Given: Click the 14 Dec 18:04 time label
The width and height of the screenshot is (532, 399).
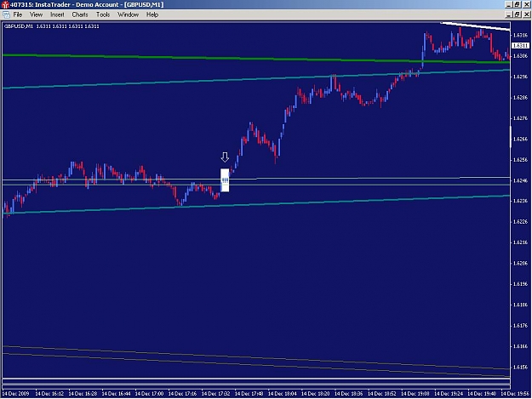Looking at the screenshot, I should 283,394.
